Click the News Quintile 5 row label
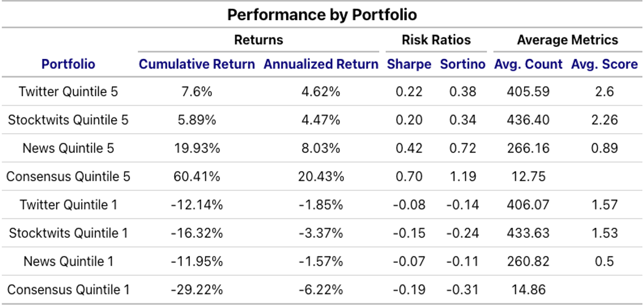644x306 pixels. (68, 148)
